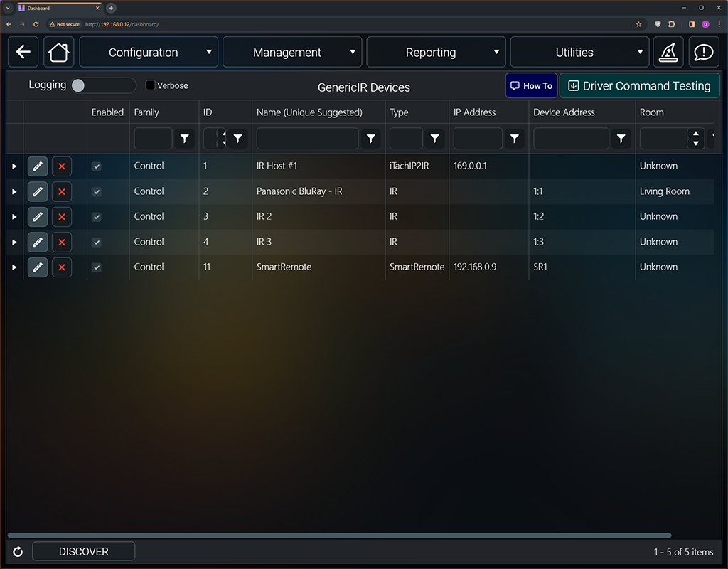Decrement the Room filter spinner down arrow
728x569 pixels.
click(695, 143)
